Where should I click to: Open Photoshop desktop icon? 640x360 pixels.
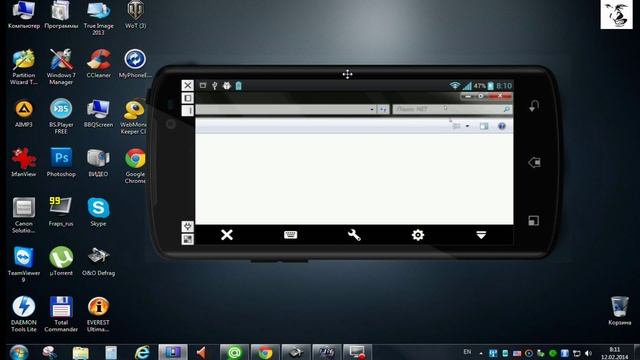point(61,162)
